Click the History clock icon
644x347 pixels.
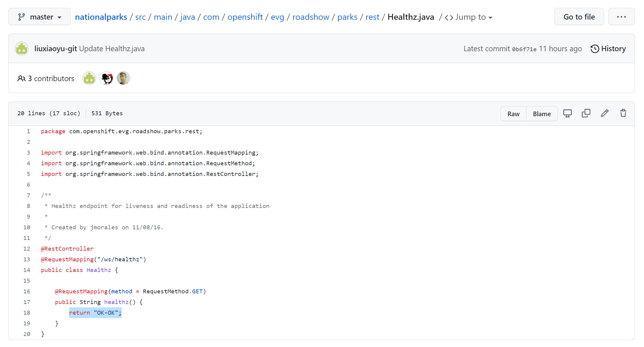coord(594,48)
